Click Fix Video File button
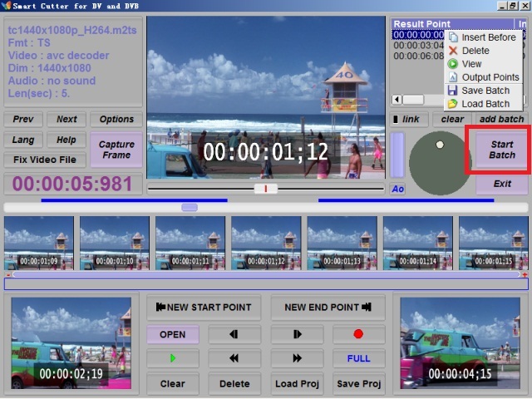532x399 pixels. 45,160
